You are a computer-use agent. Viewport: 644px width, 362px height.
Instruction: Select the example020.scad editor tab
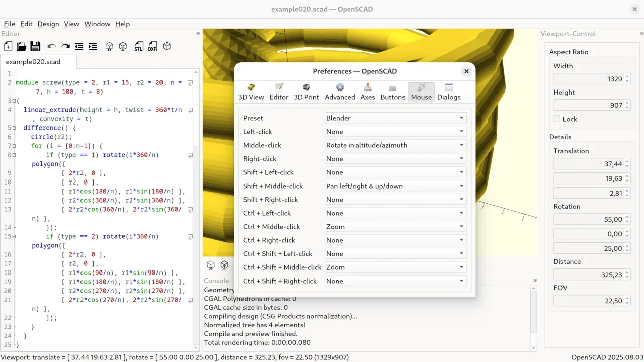tap(38, 62)
